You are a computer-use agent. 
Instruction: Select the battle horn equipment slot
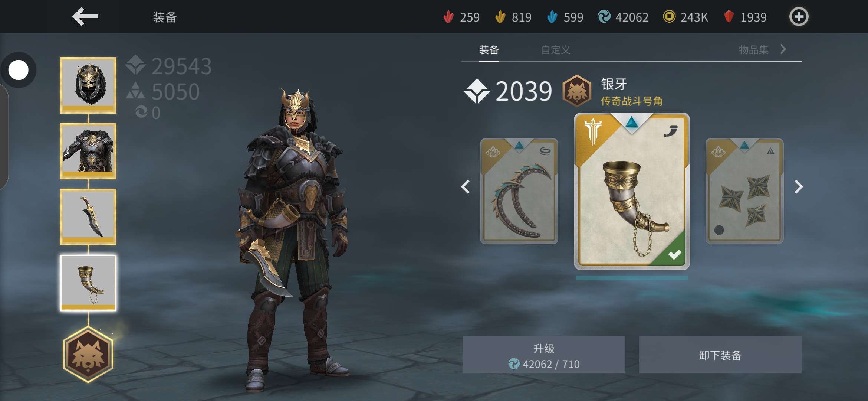(x=88, y=283)
